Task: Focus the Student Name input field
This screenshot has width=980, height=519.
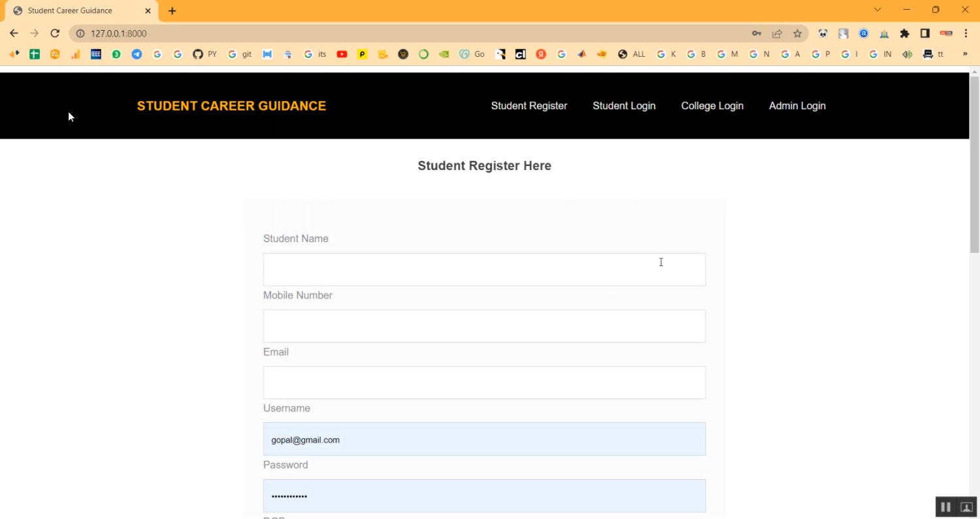Action: 484,269
